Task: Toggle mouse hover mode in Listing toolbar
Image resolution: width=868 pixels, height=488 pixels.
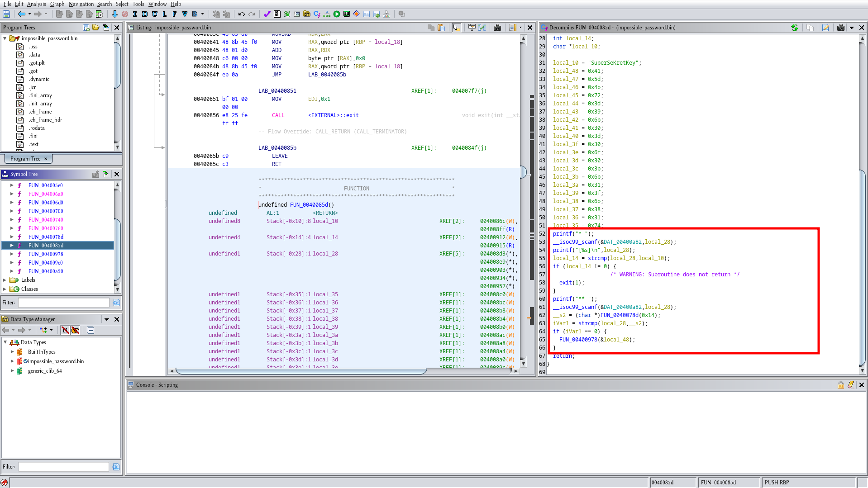Action: 456,28
